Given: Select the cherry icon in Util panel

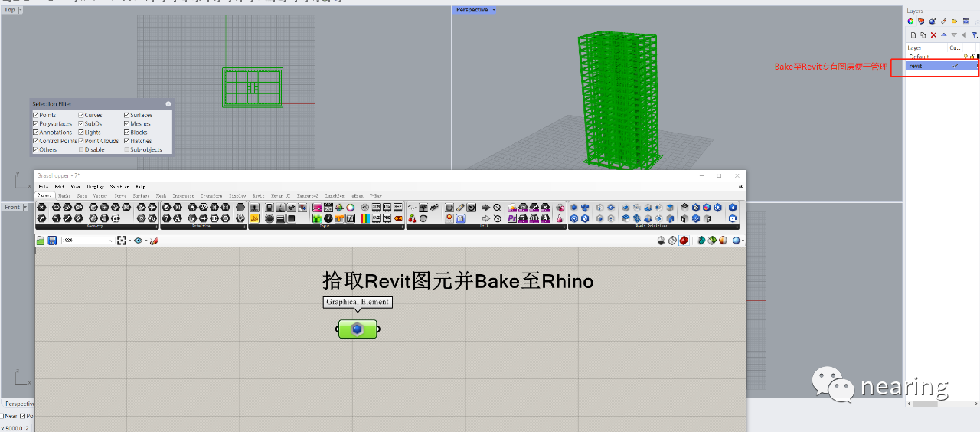Looking at the screenshot, I should pos(412,218).
